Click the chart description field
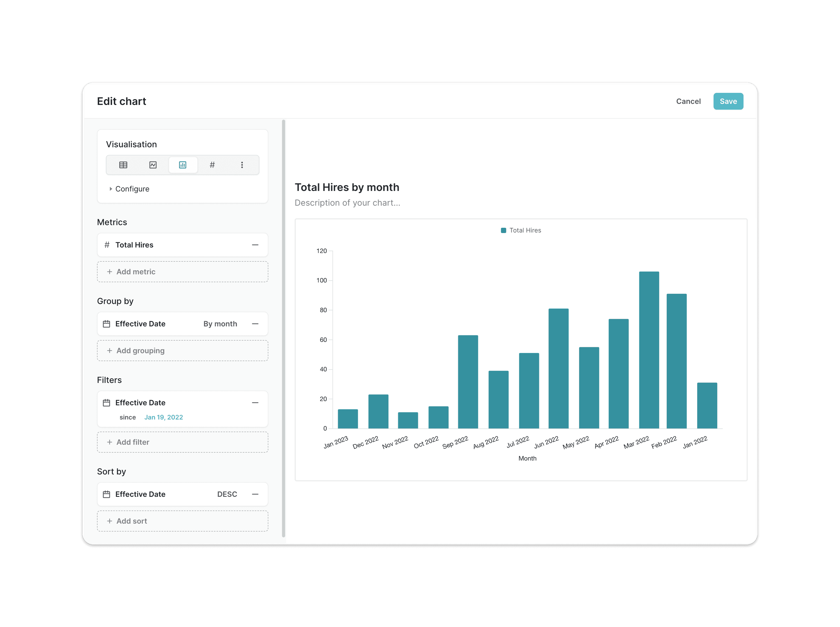Viewport: 840px width, 627px height. pyautogui.click(x=347, y=203)
